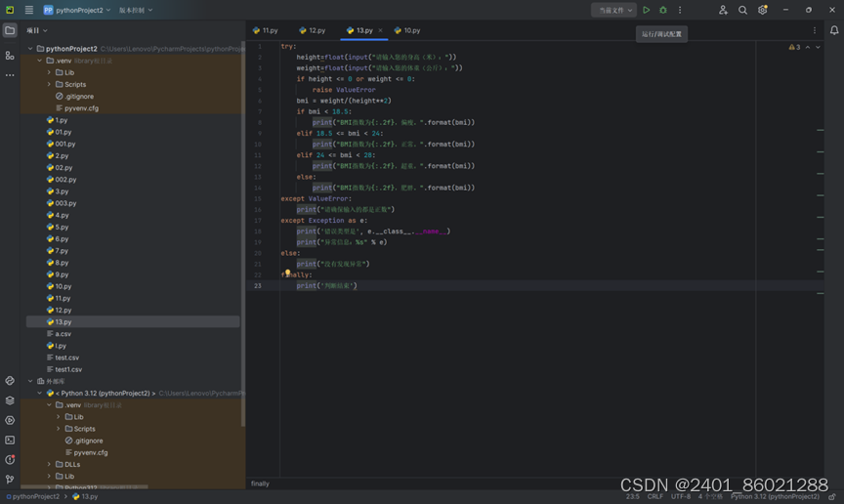
Task: Click the warnings count indicator in editor
Action: [x=794, y=48]
